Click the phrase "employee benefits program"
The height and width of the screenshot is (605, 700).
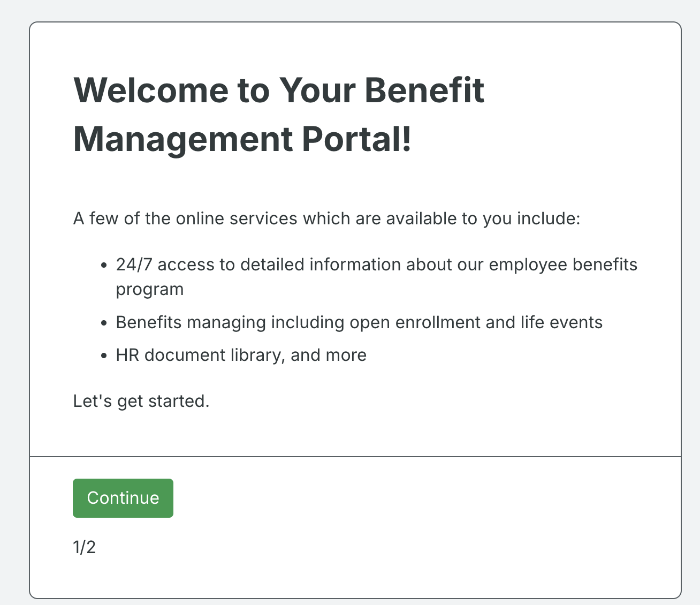pyautogui.click(x=562, y=264)
